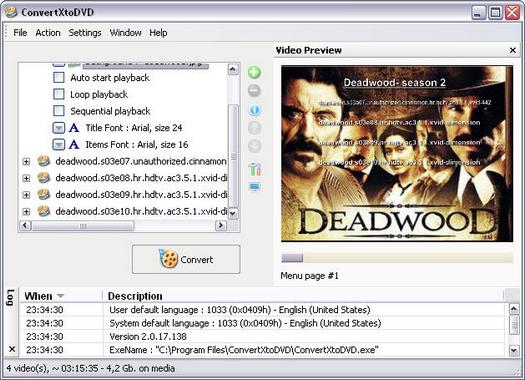Select log row 'Version 2.0.17.138'
This screenshot has height=380, width=525.
tap(262, 336)
